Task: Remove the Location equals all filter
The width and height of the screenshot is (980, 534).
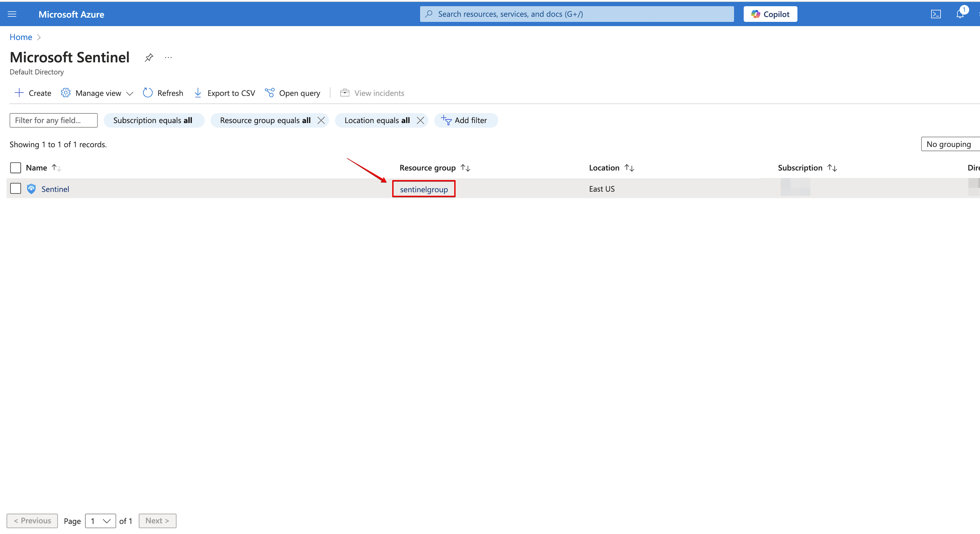Action: coord(420,120)
